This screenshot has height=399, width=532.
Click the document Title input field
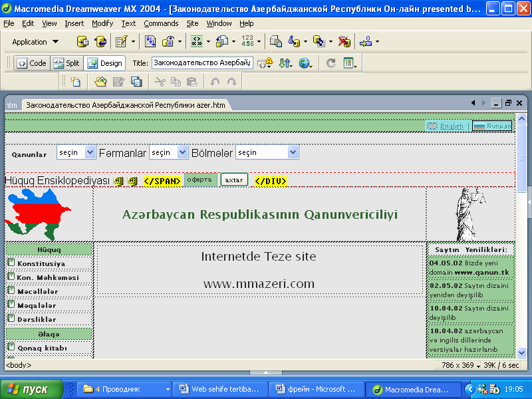coord(202,63)
